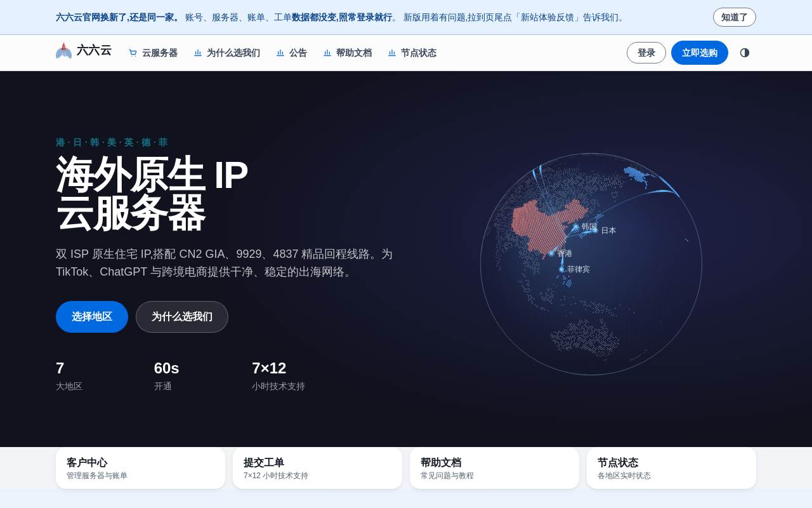This screenshot has height=508, width=812.
Task: Click the 日本 label on the globe
Action: [609, 231]
